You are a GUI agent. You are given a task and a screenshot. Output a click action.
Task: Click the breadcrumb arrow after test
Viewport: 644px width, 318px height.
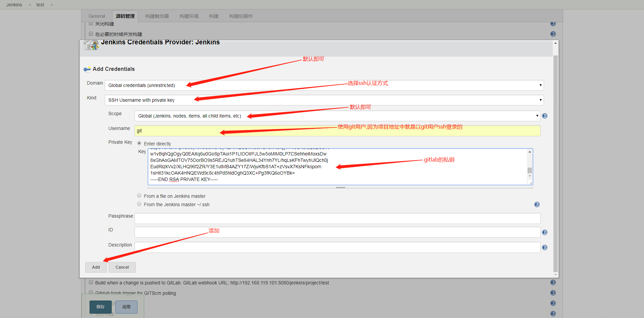click(x=52, y=5)
